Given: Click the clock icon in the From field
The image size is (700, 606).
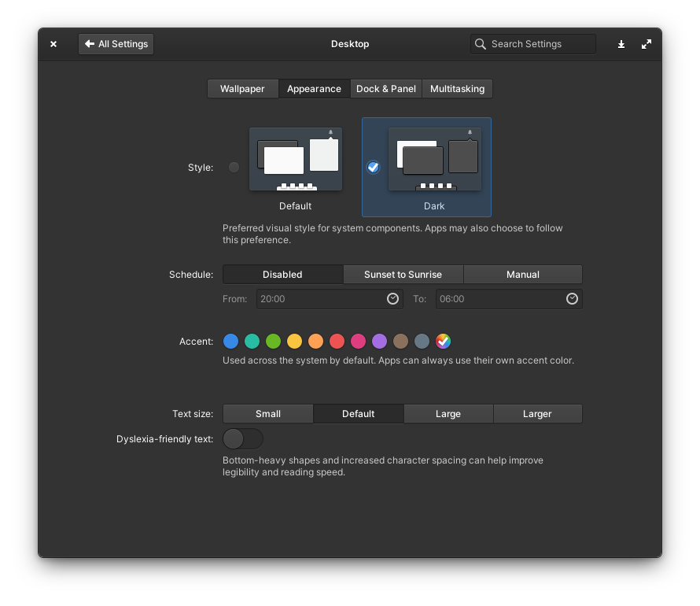Looking at the screenshot, I should (x=392, y=299).
